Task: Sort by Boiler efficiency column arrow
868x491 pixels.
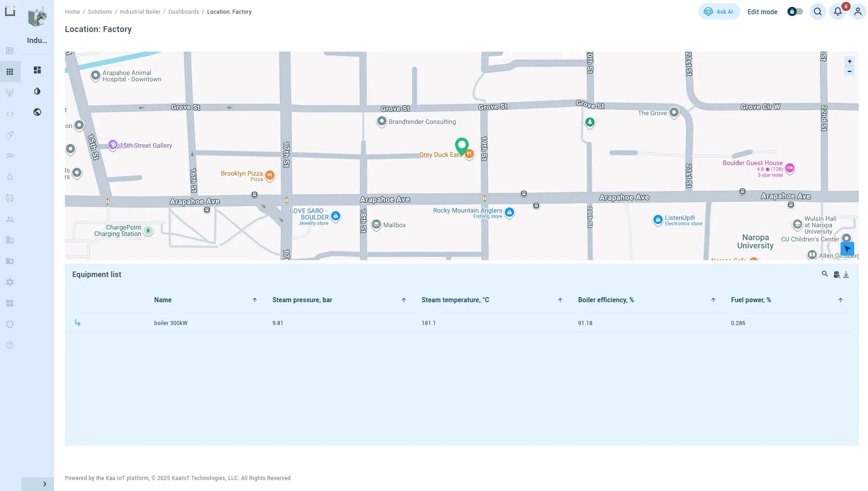Action: [x=713, y=300]
